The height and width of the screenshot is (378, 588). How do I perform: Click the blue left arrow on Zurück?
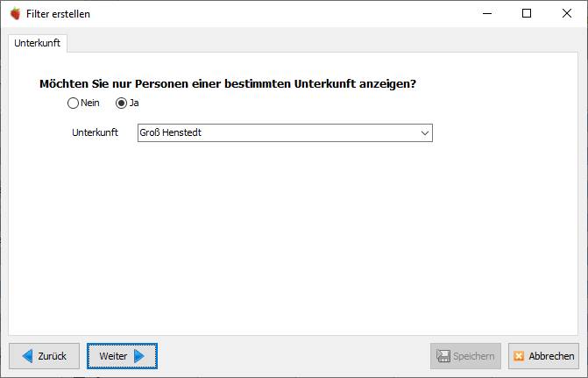27,356
